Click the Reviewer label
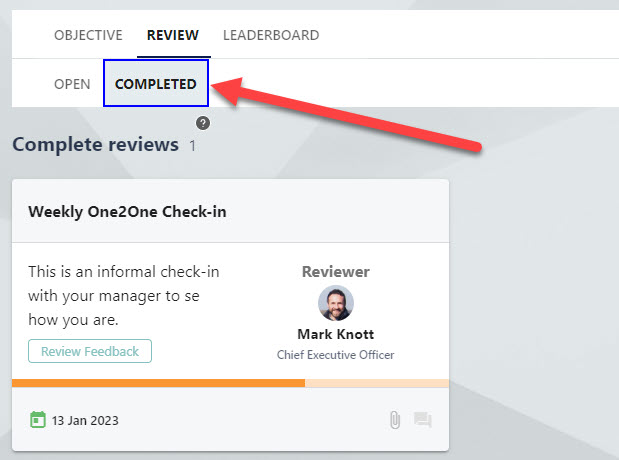This screenshot has width=619, height=460. [x=336, y=272]
